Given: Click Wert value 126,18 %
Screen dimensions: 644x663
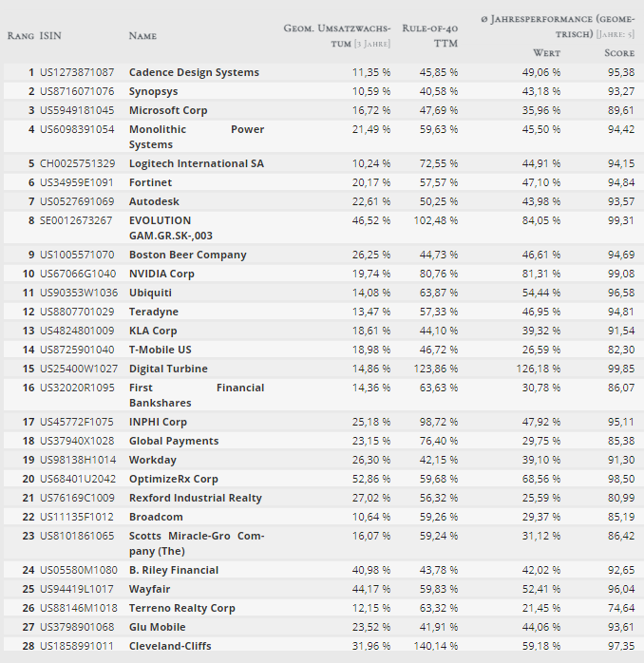Looking at the screenshot, I should click(539, 369).
